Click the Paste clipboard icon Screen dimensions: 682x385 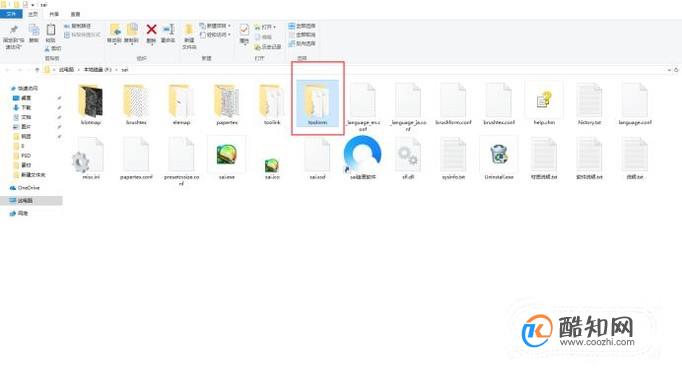(x=50, y=30)
